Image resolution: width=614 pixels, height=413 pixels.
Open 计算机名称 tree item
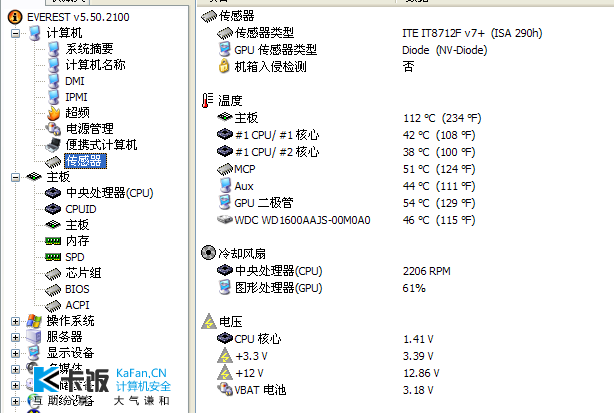pos(95,65)
